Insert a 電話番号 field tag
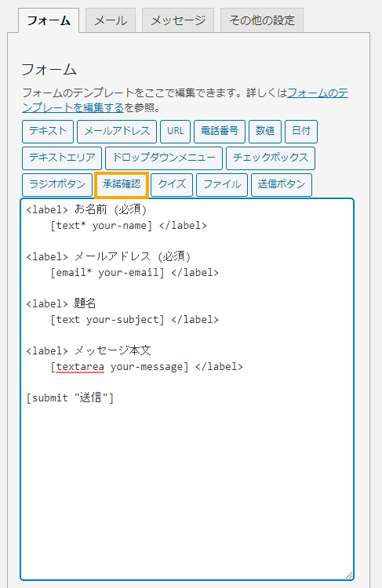The image size is (382, 588). point(220,132)
